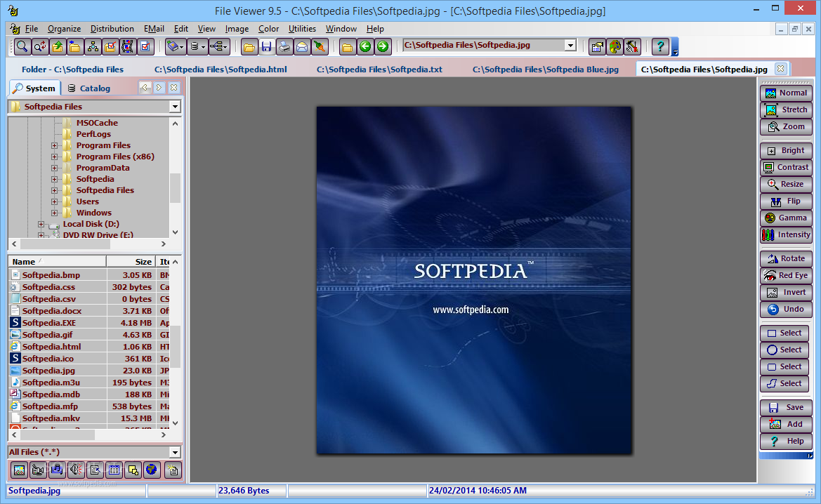Click the printer icon in toolbar
Screen dimensions: 821x504
pyautogui.click(x=284, y=46)
